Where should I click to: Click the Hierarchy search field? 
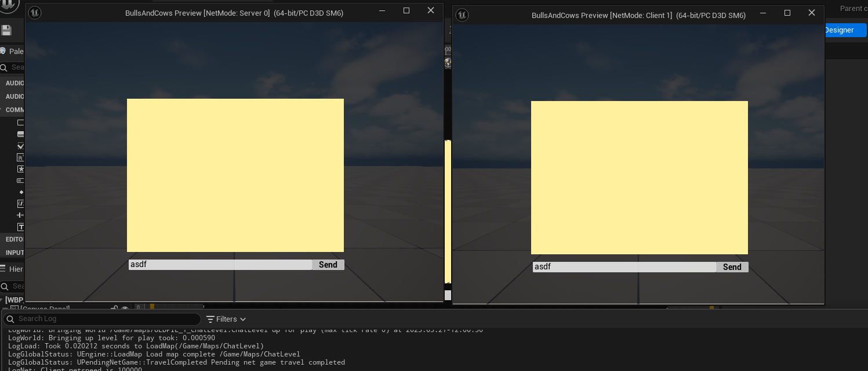click(x=13, y=286)
